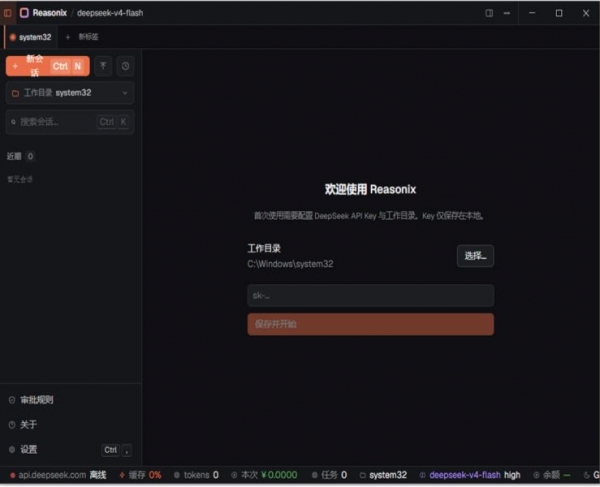The width and height of the screenshot is (600, 487).
Task: Close the Reasonix window
Action: click(x=586, y=13)
